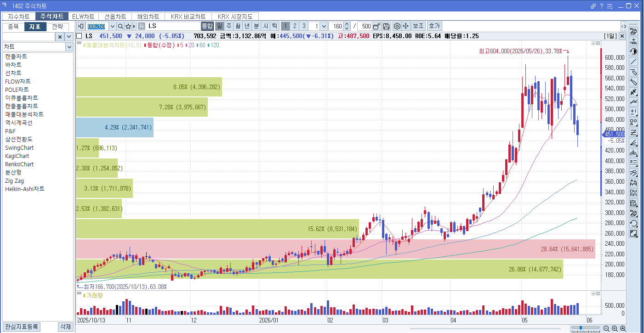Select the eraser tool in right toolbar

[x=633, y=72]
